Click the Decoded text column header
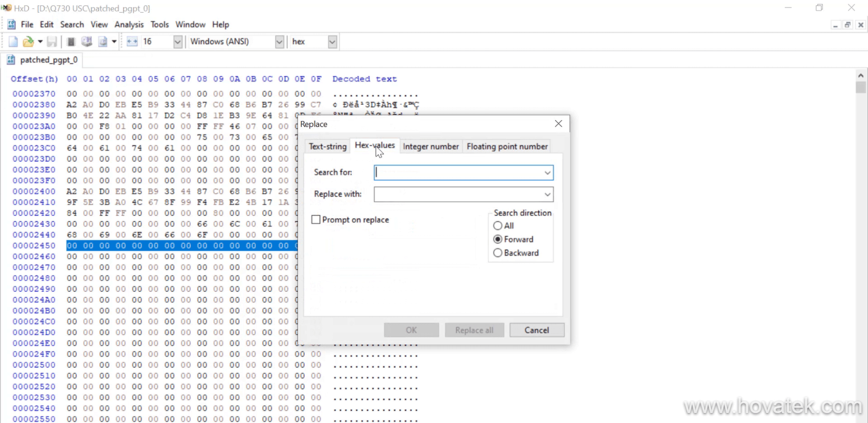The height and width of the screenshot is (423, 868). [x=364, y=79]
